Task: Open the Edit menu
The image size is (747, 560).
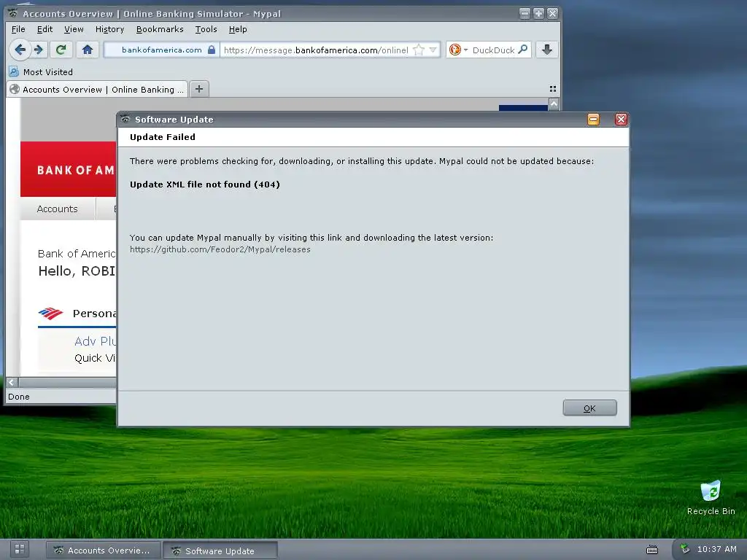Action: click(44, 29)
